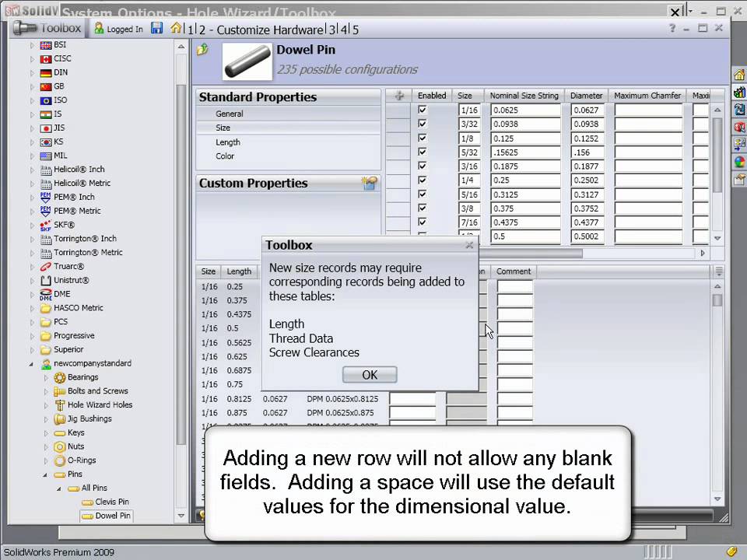Viewport: 747px width, 560px height.
Task: Toggle Enabled checkbox for size 3/8
Action: (422, 208)
